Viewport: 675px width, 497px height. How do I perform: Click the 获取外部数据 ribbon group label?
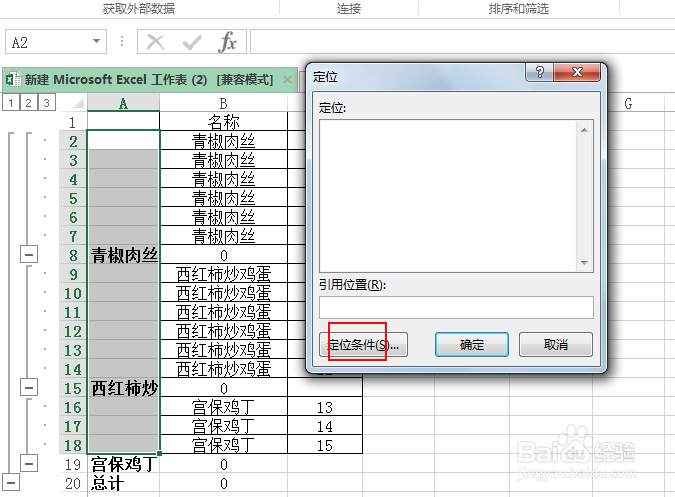(139, 8)
